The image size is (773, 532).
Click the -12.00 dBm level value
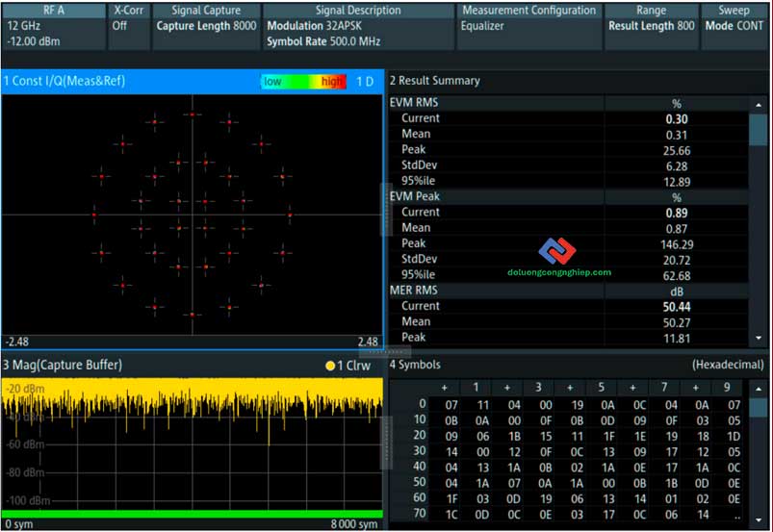point(34,42)
